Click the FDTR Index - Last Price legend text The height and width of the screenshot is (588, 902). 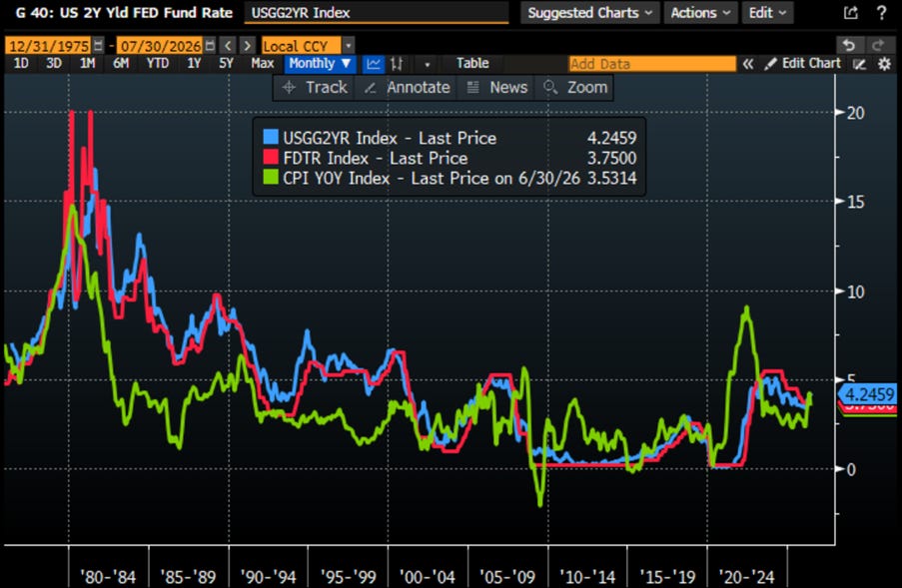tap(375, 158)
